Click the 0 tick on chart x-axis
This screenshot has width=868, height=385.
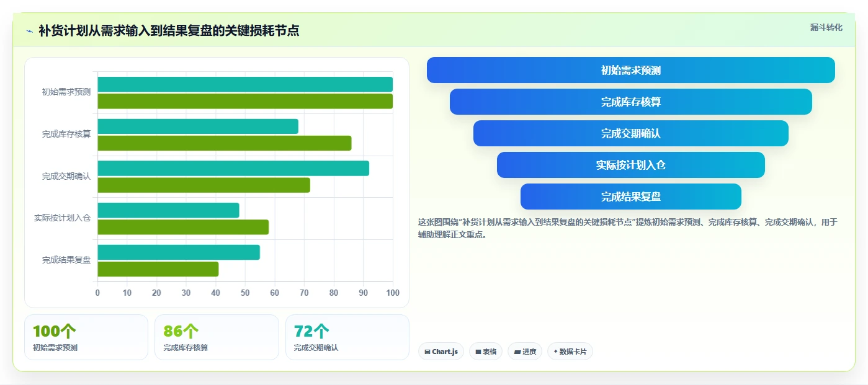[97, 293]
